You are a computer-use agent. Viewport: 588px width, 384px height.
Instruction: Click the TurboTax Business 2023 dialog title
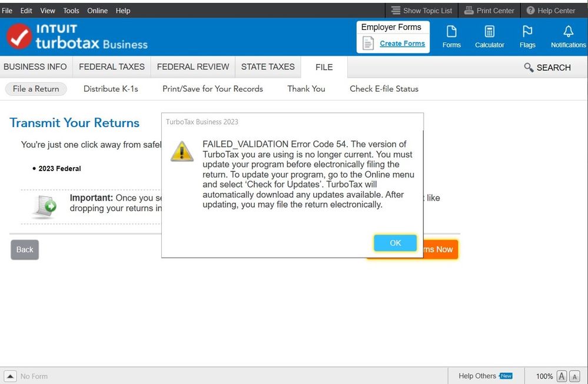[x=202, y=122]
